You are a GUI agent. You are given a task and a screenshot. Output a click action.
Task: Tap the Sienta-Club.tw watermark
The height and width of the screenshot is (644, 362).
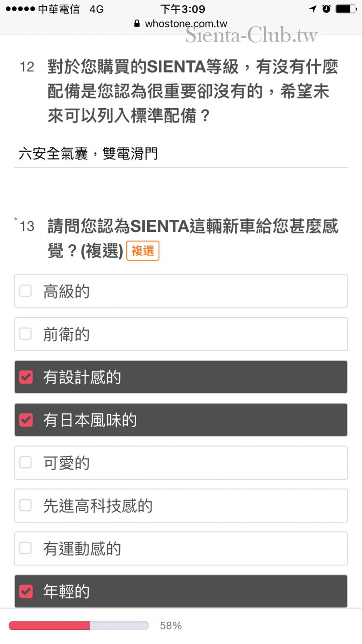[251, 36]
